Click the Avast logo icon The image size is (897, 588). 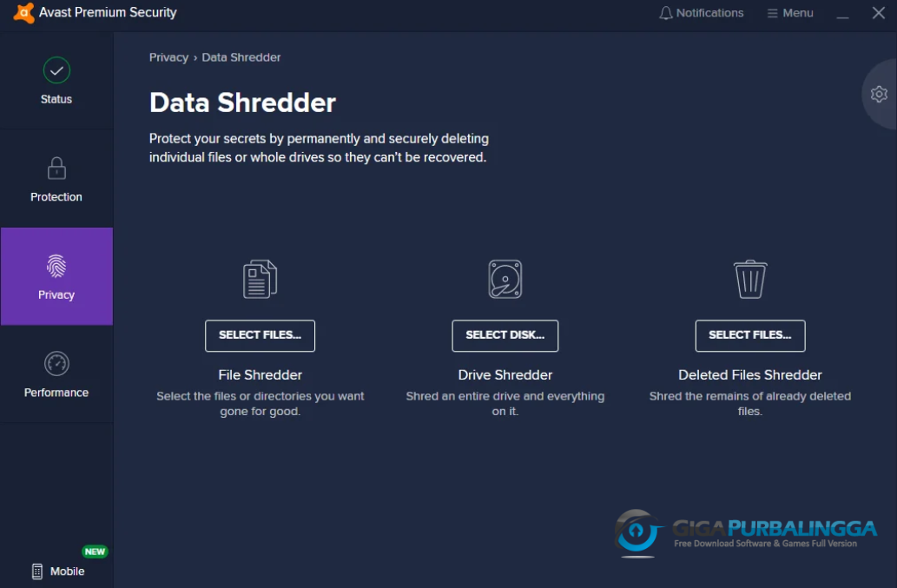[x=23, y=12]
